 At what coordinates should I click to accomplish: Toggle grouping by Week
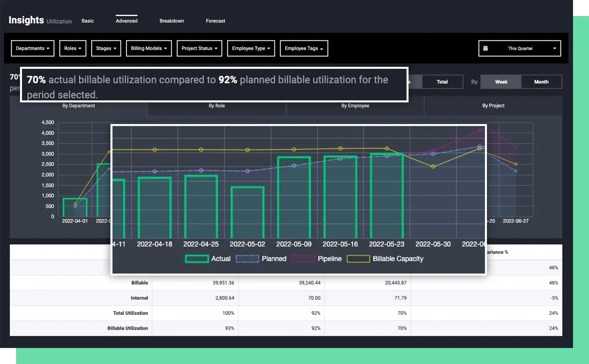[x=501, y=82]
